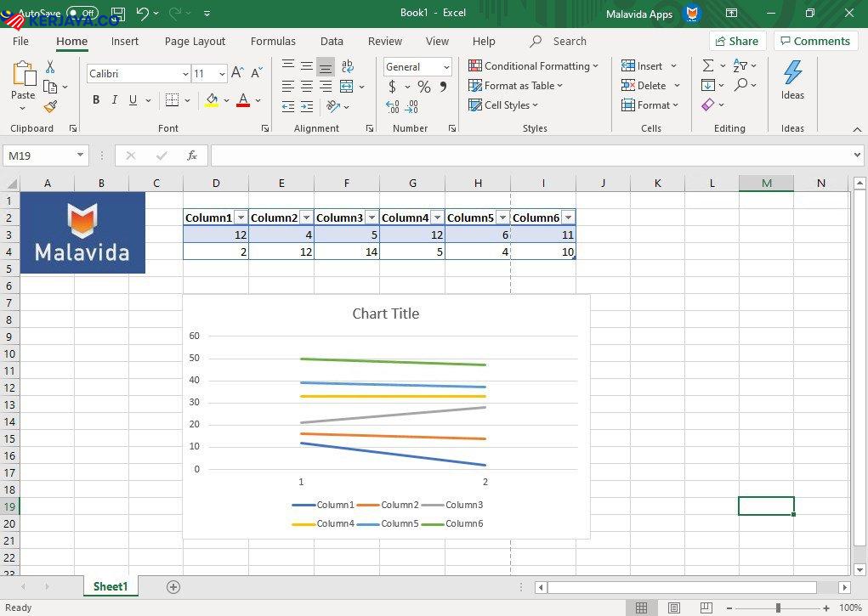Click the AutoSum sigma icon
The image size is (868, 616).
click(x=707, y=65)
